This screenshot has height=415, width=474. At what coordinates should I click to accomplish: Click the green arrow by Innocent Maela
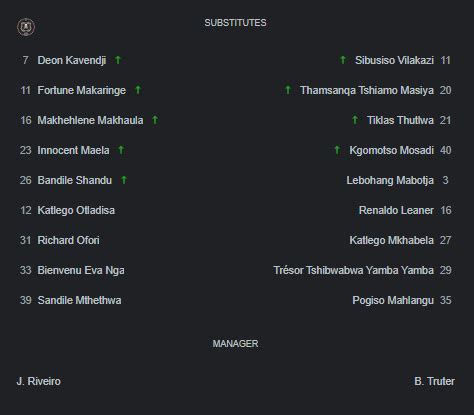pos(121,150)
